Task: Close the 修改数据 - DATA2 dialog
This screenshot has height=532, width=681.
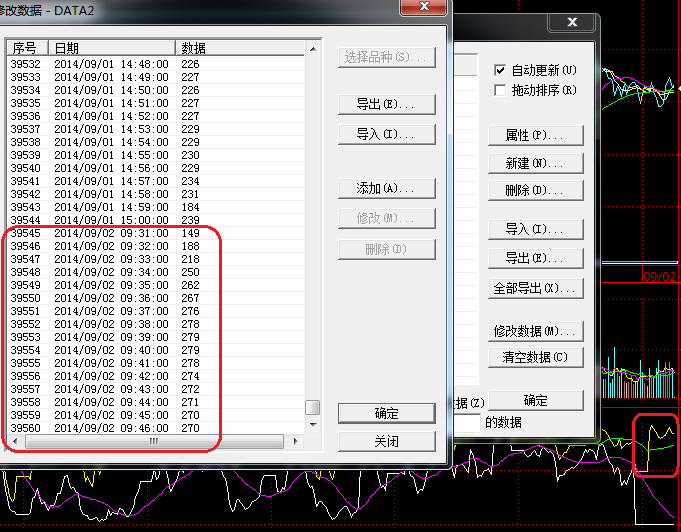Action: 424,7
